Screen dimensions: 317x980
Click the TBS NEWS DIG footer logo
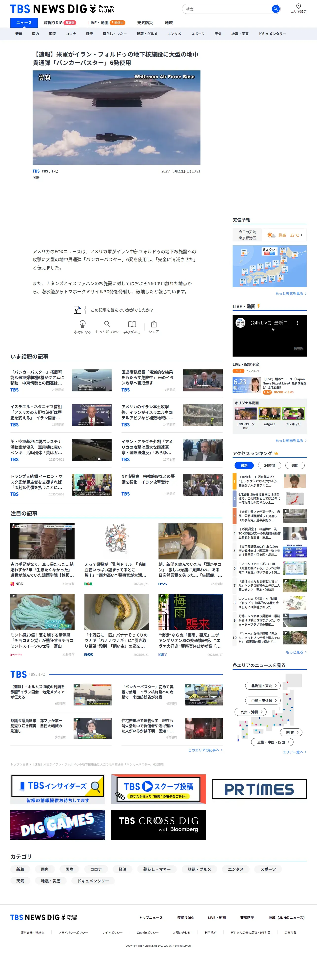click(x=44, y=917)
